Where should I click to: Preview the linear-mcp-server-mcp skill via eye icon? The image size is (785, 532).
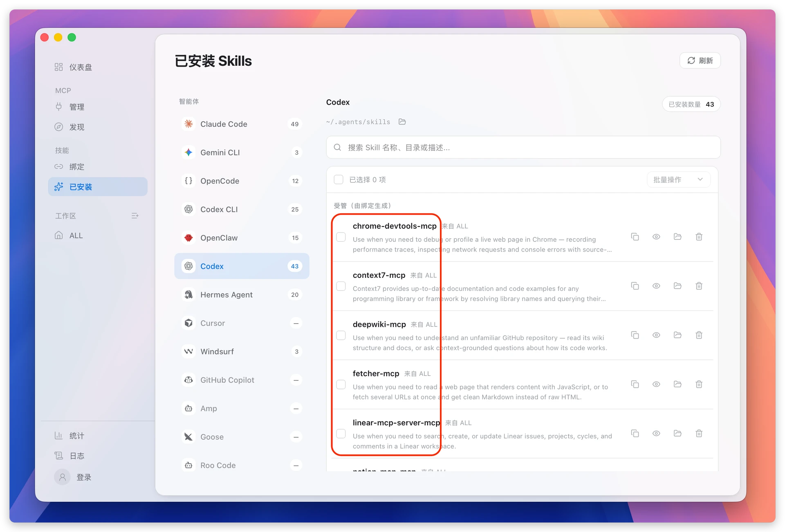click(656, 433)
